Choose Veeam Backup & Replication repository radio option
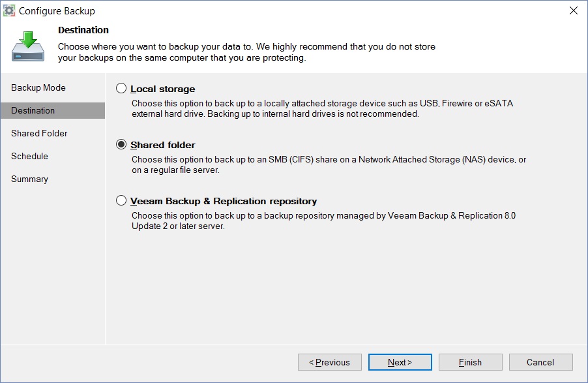Viewport: 588px width, 383px height. [121, 200]
